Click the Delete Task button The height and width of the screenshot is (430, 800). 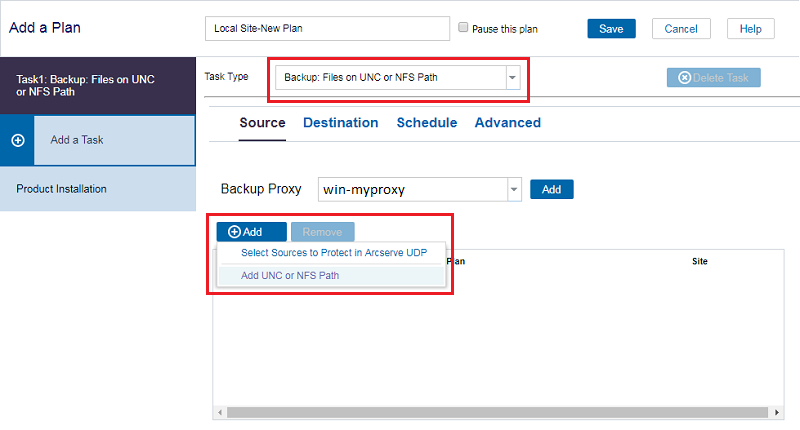(713, 78)
